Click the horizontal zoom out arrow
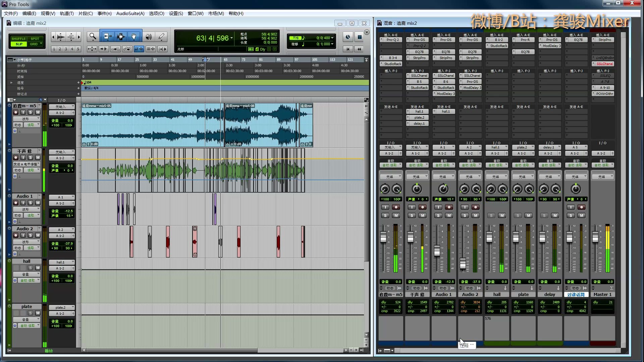This screenshot has width=644, height=362. (53, 37)
